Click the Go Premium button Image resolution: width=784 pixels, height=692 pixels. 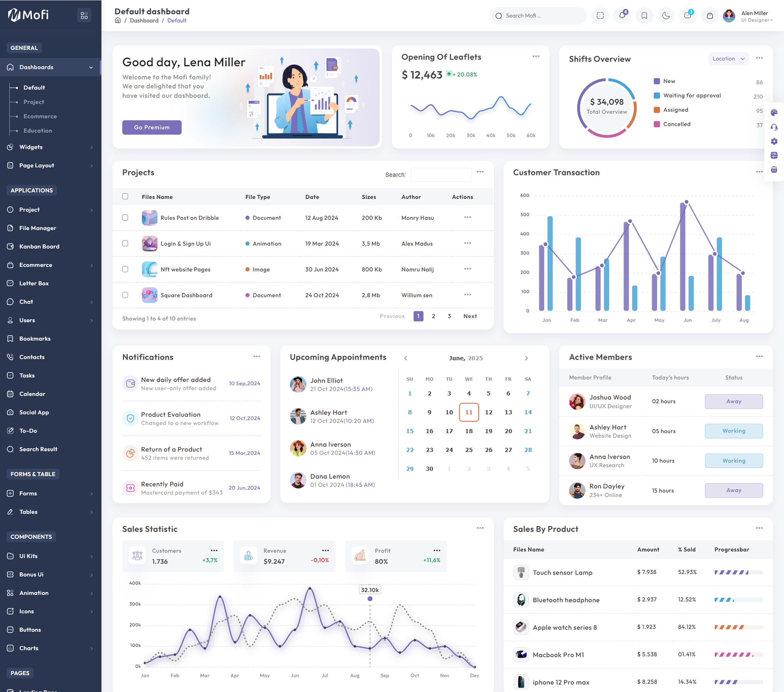pyautogui.click(x=152, y=127)
